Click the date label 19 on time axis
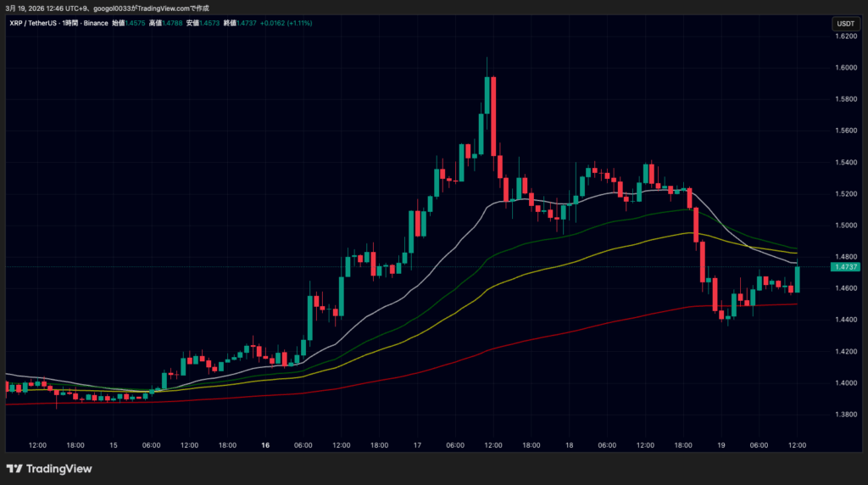 pos(721,445)
